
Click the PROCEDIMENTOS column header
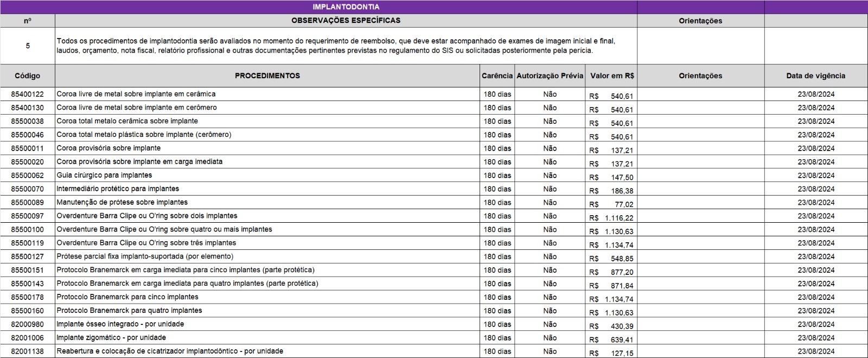(x=267, y=76)
